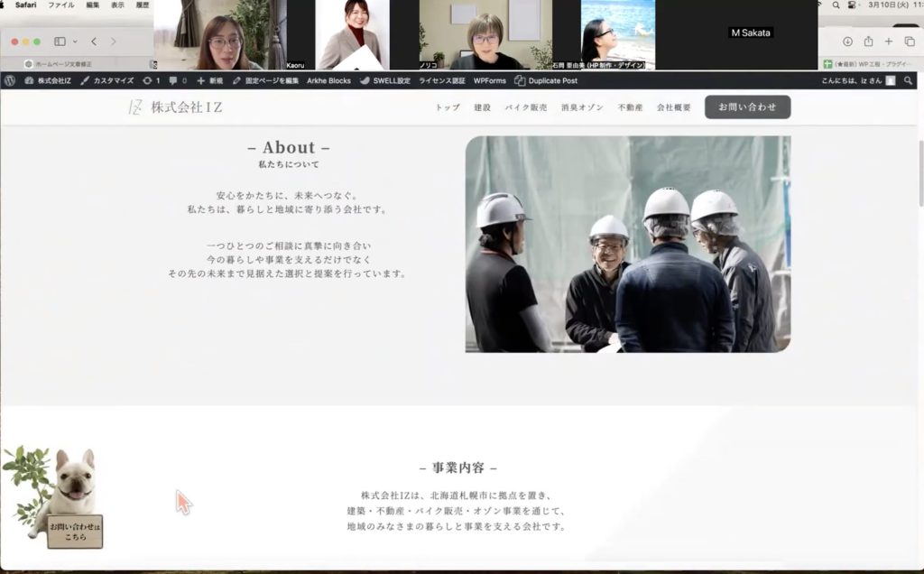
Task: Click the updates counter in admin bar
Action: pyautogui.click(x=151, y=80)
